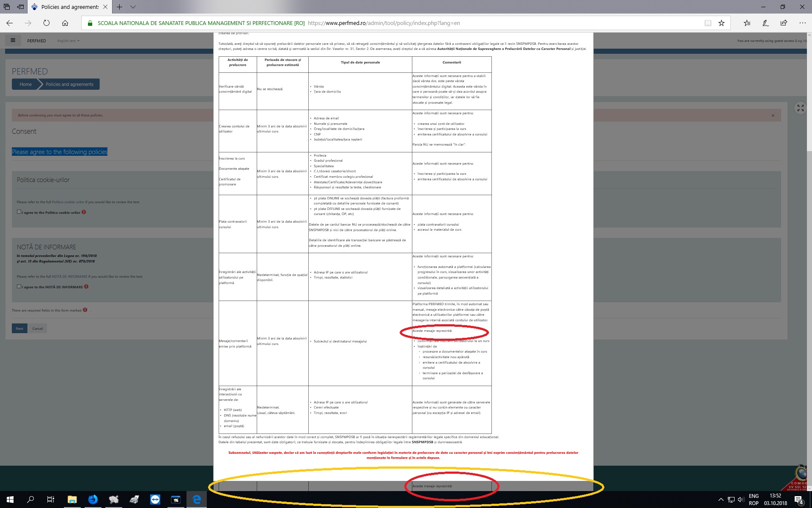Click the Add notes pen icon

coord(765,23)
